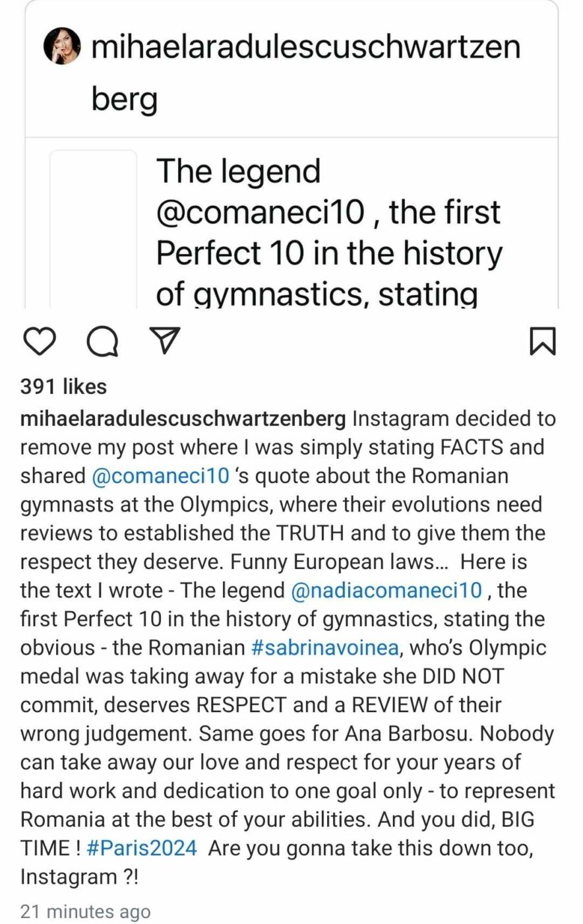Save the post with the bookmark icon
583x924 pixels.
click(542, 341)
